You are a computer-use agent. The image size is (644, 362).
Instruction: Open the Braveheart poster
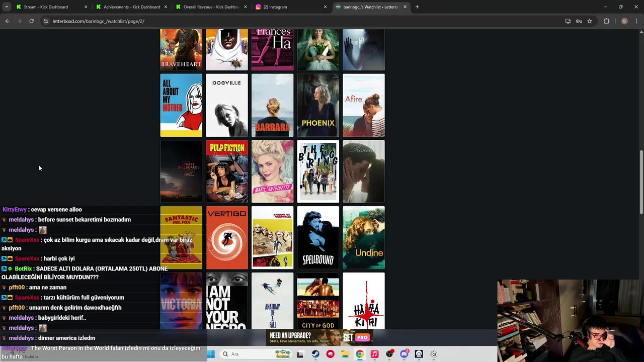(181, 49)
